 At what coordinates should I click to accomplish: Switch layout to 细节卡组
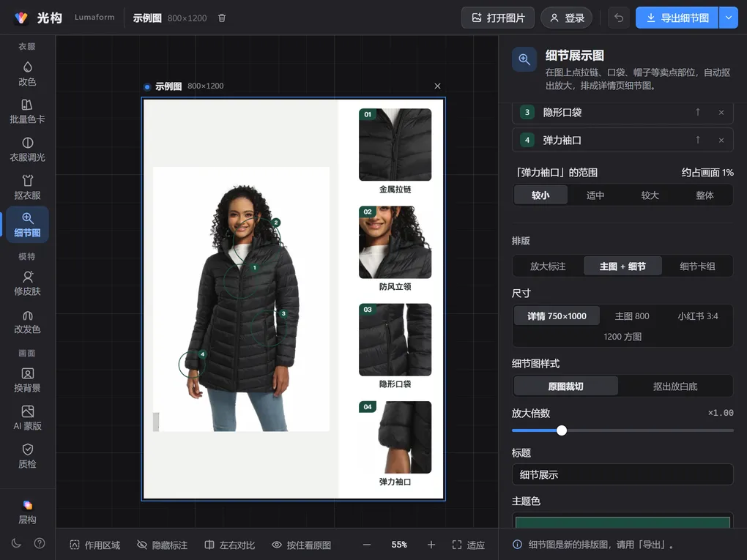tap(697, 266)
